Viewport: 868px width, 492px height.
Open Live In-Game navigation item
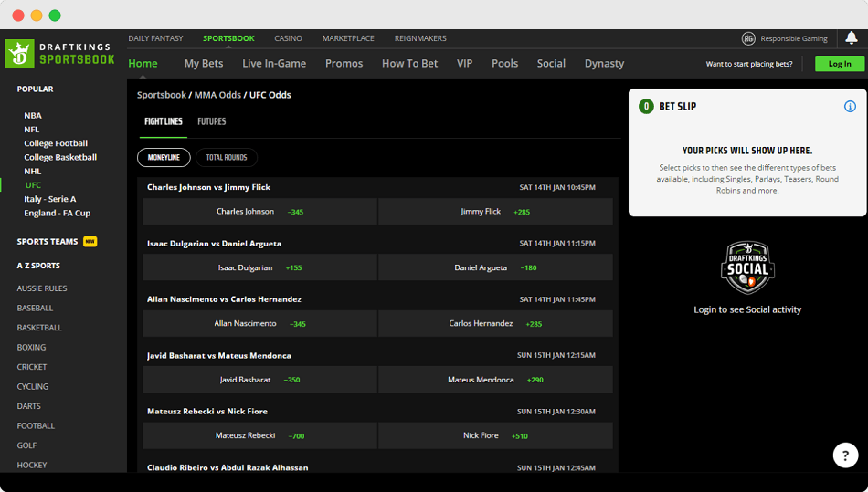[274, 64]
